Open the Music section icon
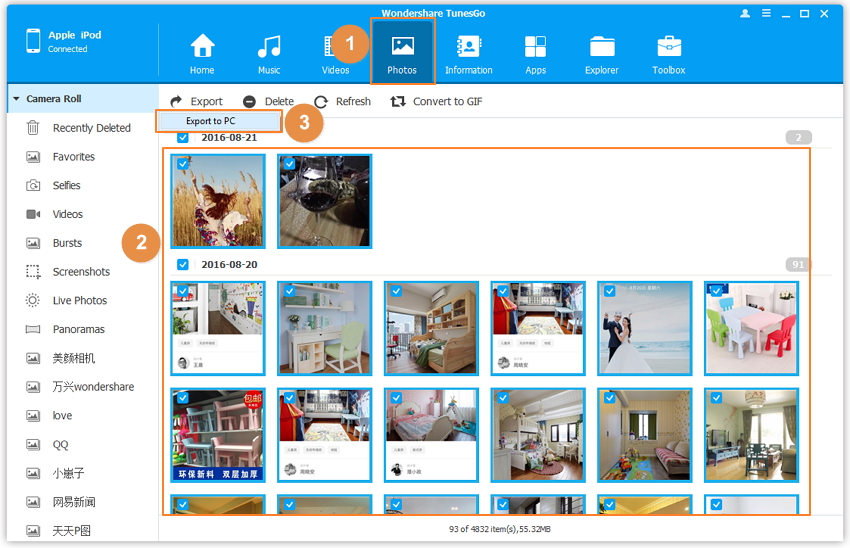 (x=268, y=47)
